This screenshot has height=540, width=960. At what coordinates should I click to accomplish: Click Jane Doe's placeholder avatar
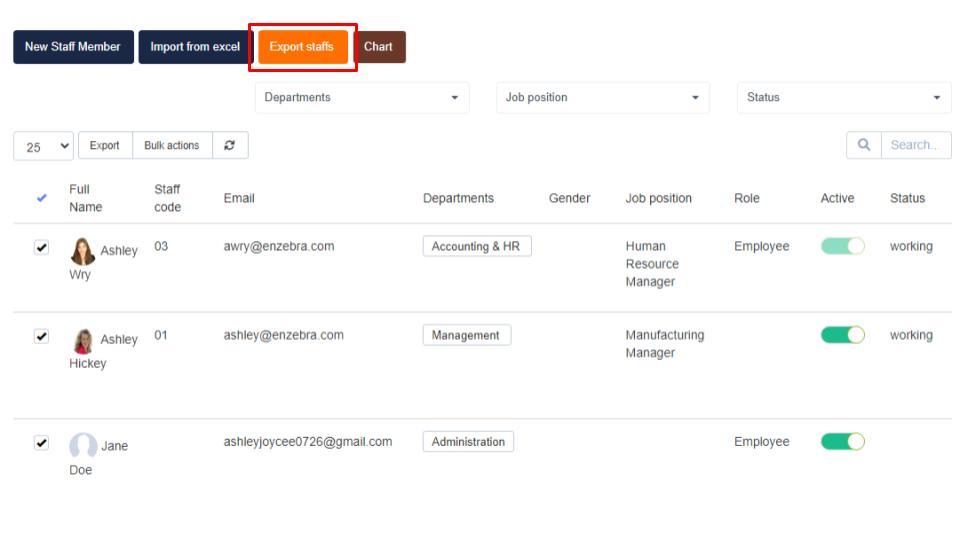coord(83,446)
